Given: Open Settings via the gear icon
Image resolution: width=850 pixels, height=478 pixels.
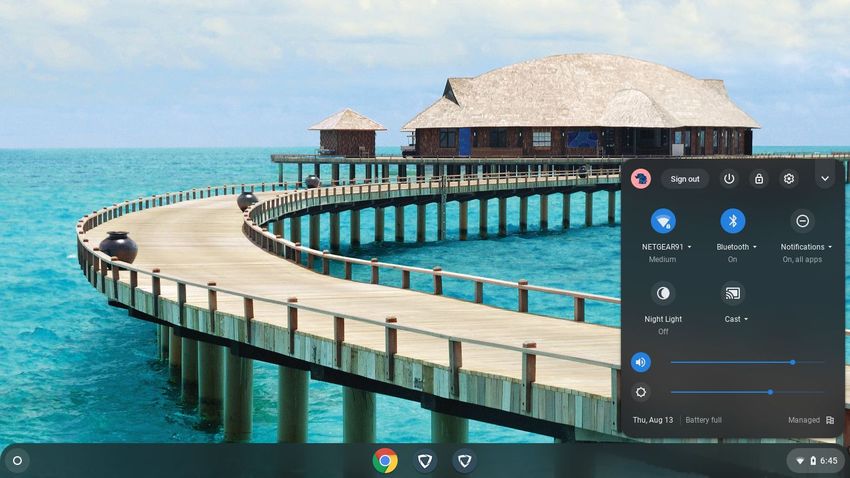Looking at the screenshot, I should (x=789, y=179).
